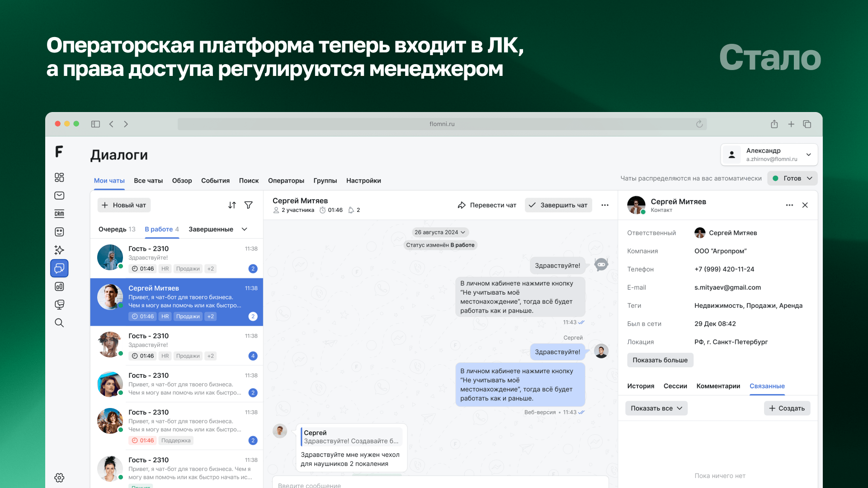Open the CRM section from the sidebar
The width and height of the screenshot is (868, 488).
point(59,213)
